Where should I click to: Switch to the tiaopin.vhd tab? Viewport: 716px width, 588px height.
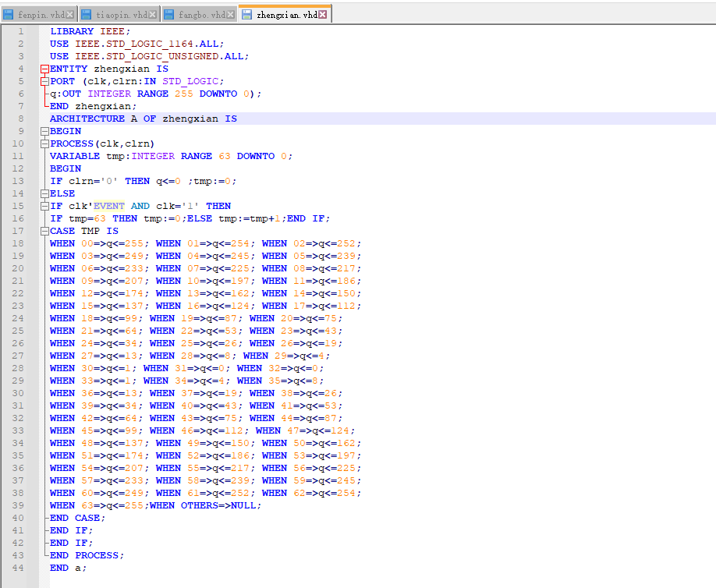[119, 14]
